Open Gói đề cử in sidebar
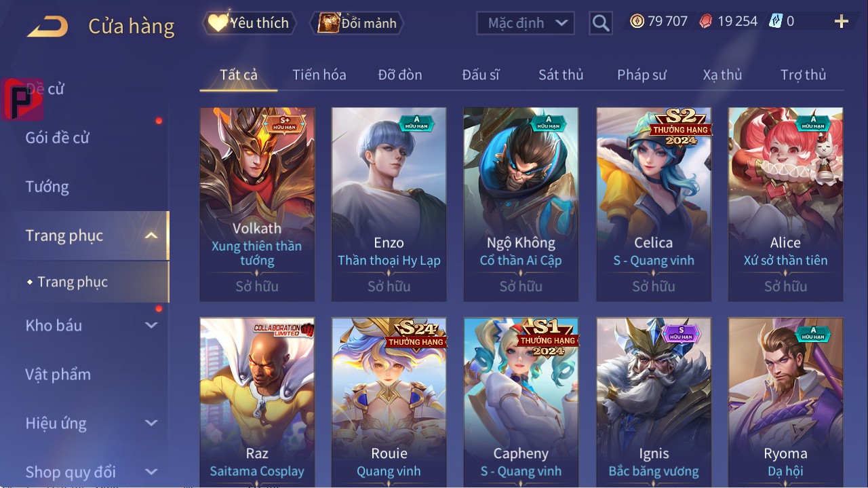The image size is (868, 488). click(x=58, y=138)
